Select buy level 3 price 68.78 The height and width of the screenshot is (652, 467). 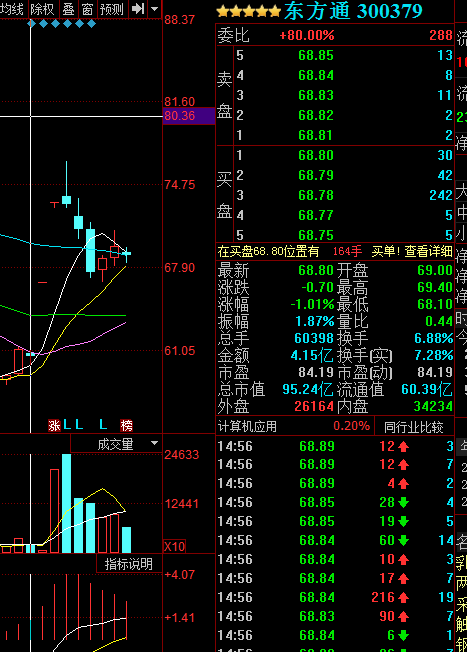pos(316,195)
